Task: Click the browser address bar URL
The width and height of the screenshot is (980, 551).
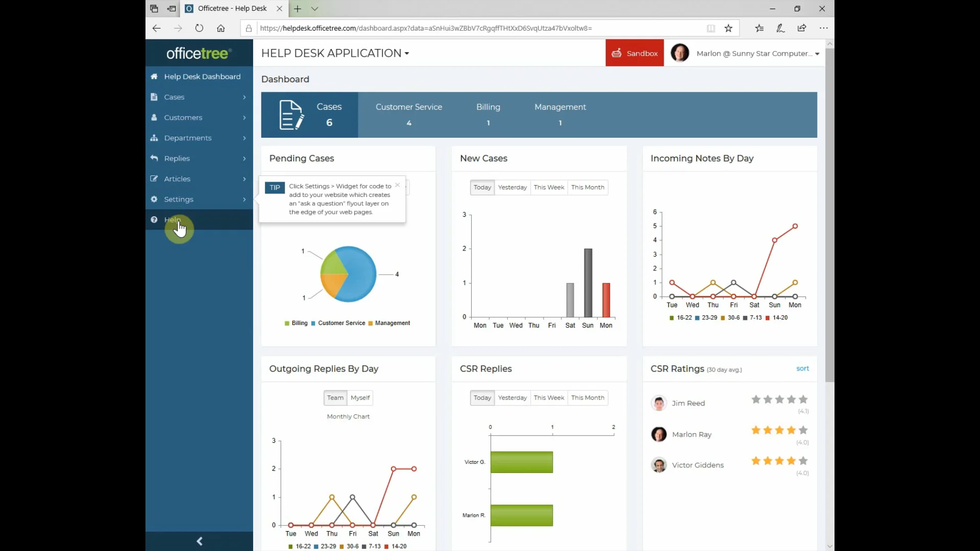Action: [x=426, y=28]
